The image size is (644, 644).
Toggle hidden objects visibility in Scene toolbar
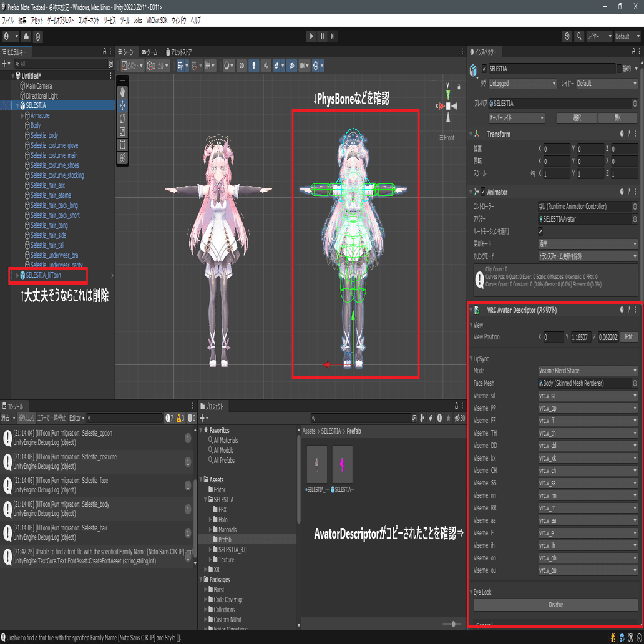pos(291,66)
